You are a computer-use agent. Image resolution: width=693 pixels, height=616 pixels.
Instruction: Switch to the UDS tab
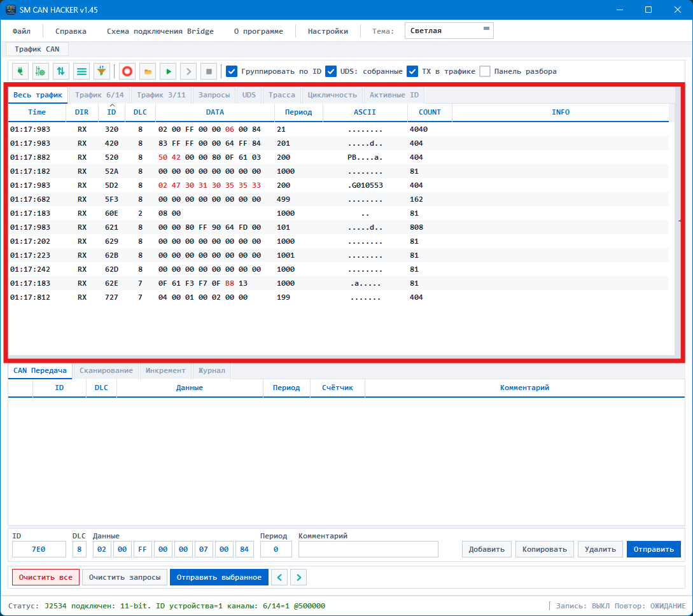(x=249, y=95)
